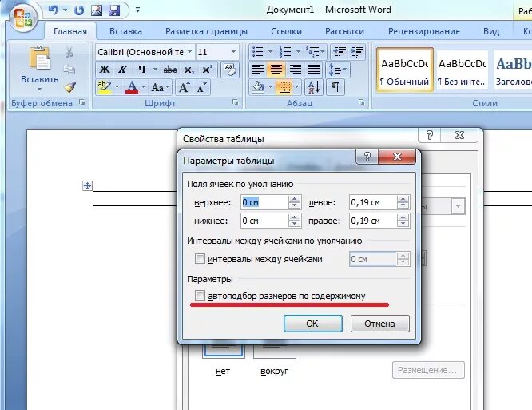Screen dimensions: 532x410
Task: Click the Redo/Repeat icon in Quick Access toolbar
Action: point(79,10)
